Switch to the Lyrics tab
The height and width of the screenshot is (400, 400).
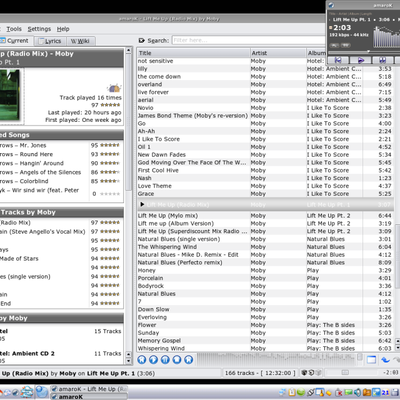50,41
